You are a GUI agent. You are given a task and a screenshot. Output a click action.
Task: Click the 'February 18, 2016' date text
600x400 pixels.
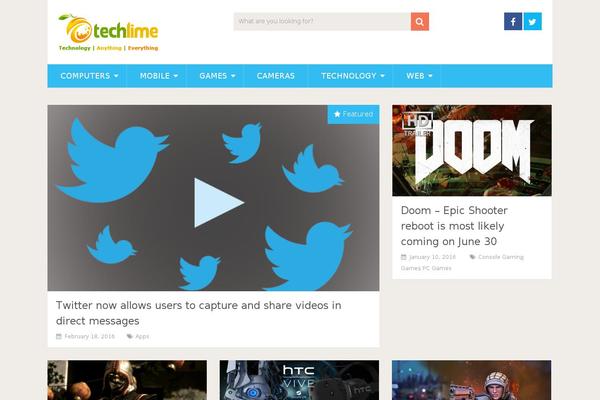(90, 336)
